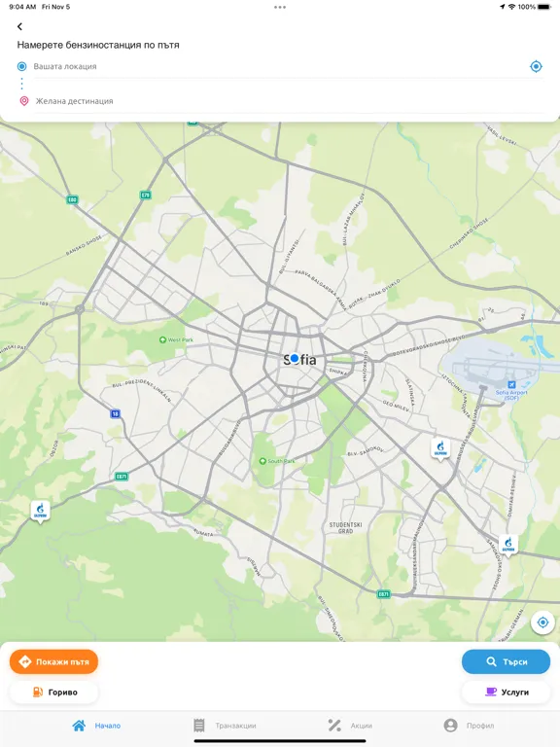Screen dimensions: 560x747
Task: Tap the battery indicator in status bar
Action: click(544, 7)
